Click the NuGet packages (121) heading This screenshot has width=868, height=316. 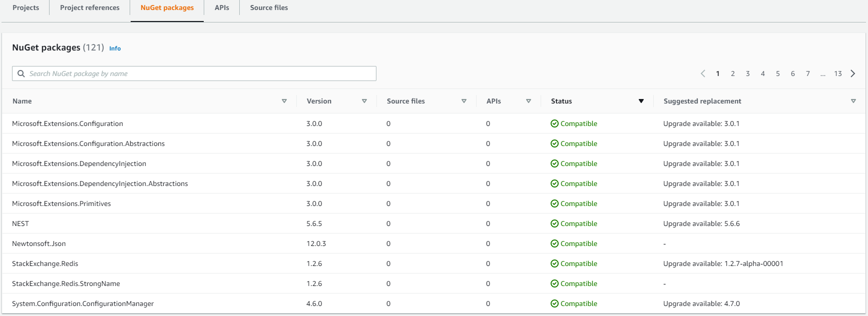pyautogui.click(x=58, y=47)
